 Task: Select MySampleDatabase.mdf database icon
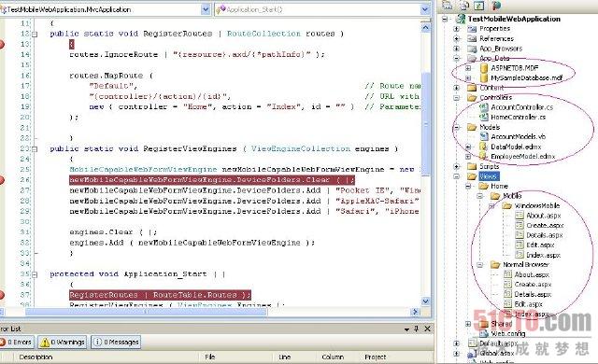tap(484, 77)
